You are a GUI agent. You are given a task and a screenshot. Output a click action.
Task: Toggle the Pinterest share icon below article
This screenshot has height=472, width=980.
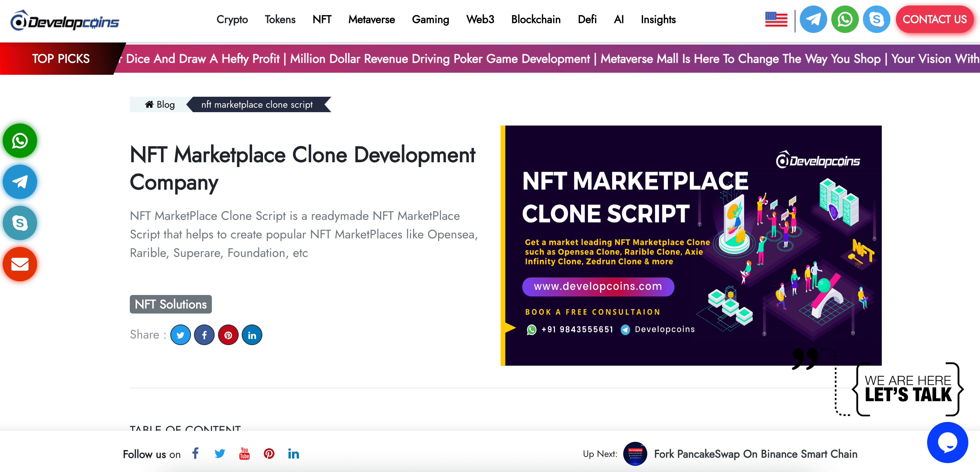[228, 335]
